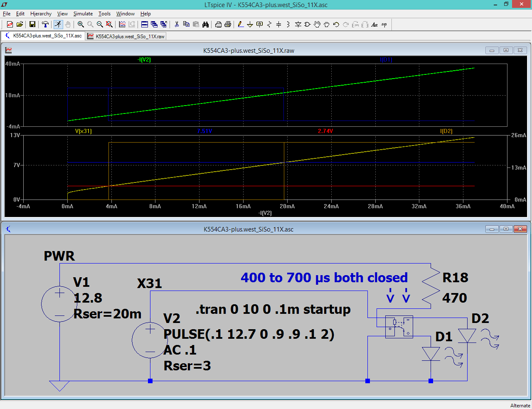Select the Place Inductor tool
The image size is (532, 409).
(x=288, y=25)
